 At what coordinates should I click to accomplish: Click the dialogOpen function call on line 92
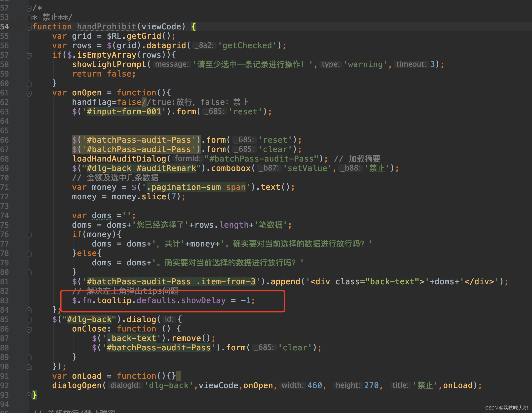click(x=76, y=386)
